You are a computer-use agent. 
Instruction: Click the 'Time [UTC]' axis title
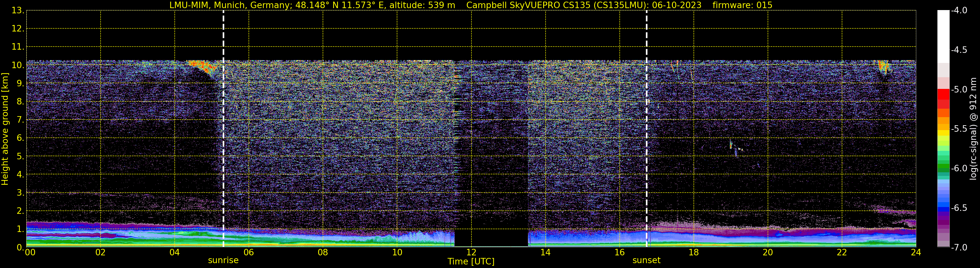coord(471,261)
